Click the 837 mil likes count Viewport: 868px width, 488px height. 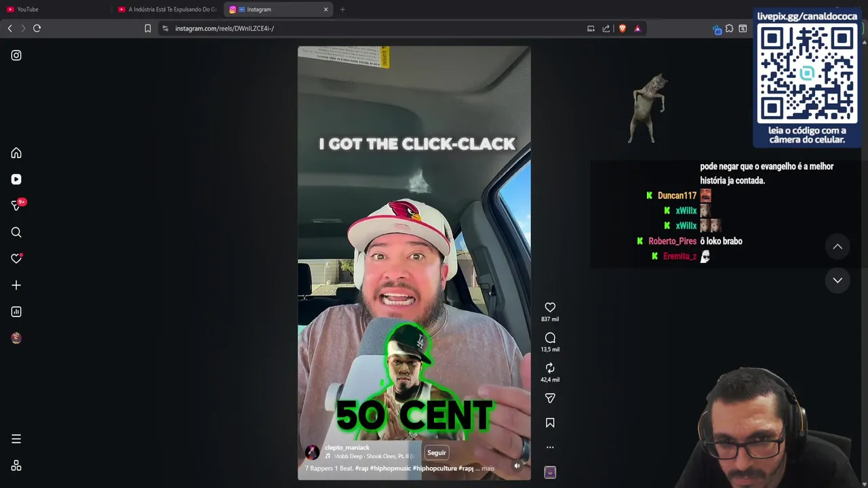tap(550, 319)
